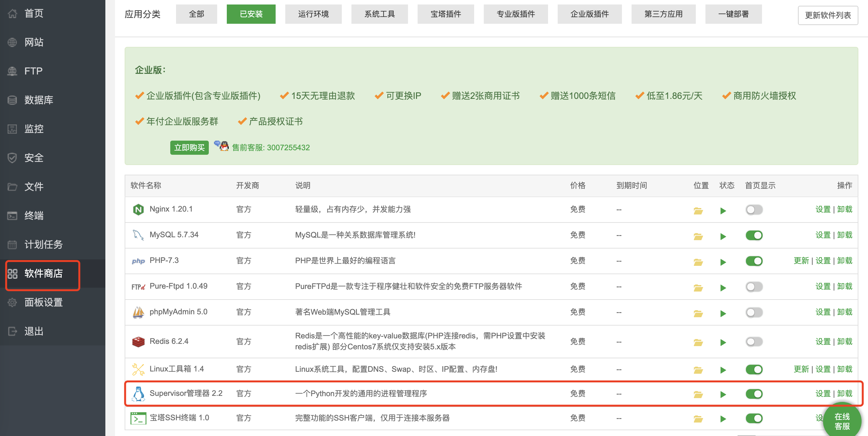This screenshot has height=436, width=868.
Task: Disable homepage display for MySQL
Action: pyautogui.click(x=754, y=235)
